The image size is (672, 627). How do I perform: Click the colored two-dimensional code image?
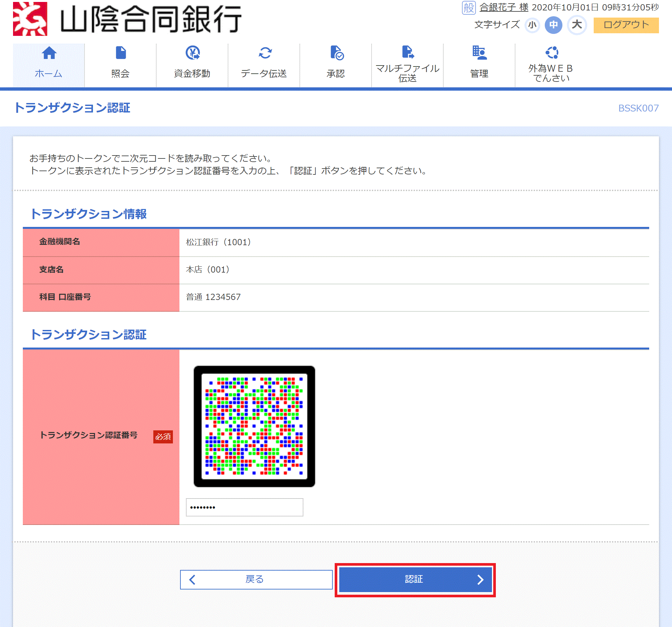[x=254, y=426]
